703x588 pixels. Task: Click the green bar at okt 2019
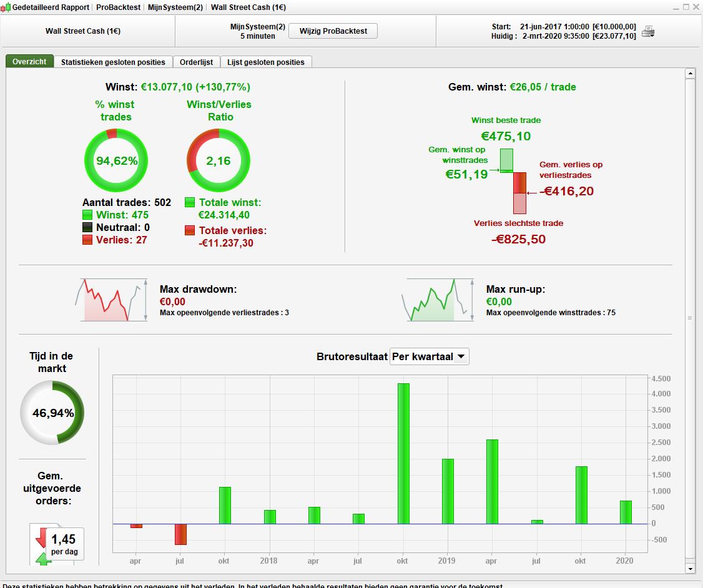(581, 495)
